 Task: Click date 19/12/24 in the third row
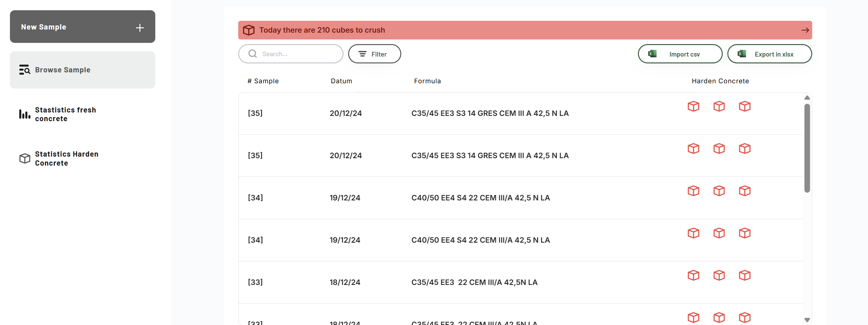(x=345, y=198)
